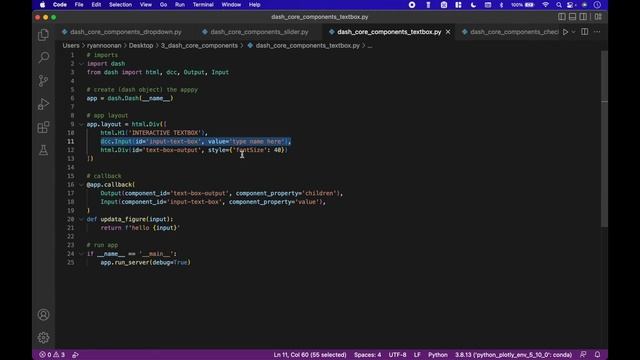The image size is (640, 360).
Task: Open the Terminal menu
Action: click(x=203, y=5)
